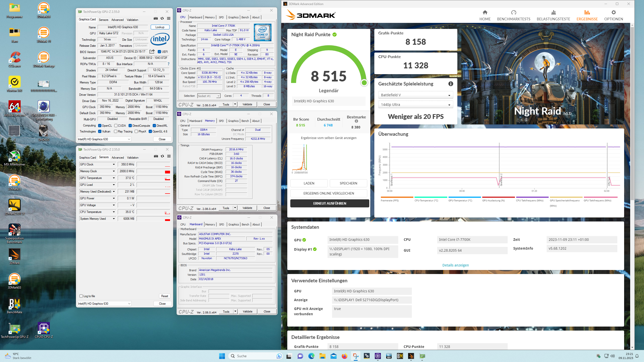Switch to Advanced tab in upper GPU-Z
The image size is (644, 362).
coord(117,20)
